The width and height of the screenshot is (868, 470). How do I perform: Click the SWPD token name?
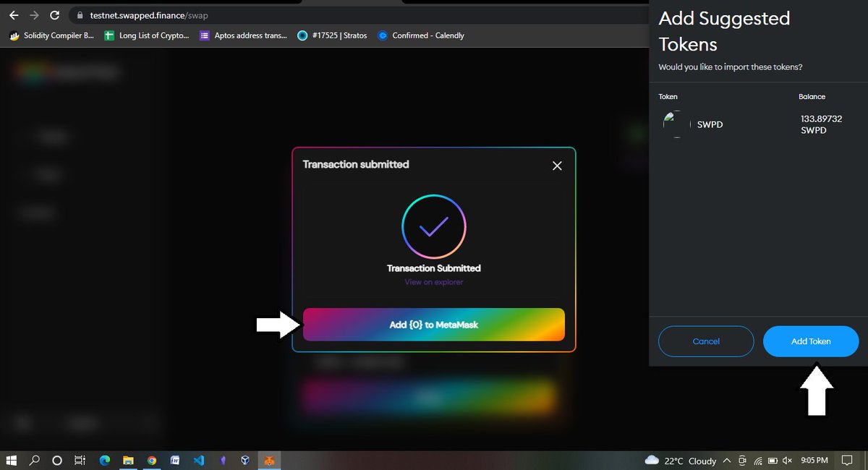(710, 124)
